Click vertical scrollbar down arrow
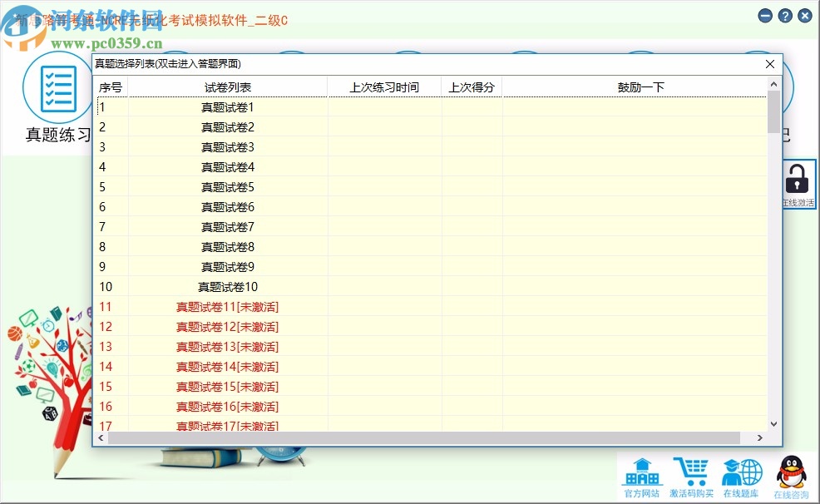820x504 pixels. 773,424
